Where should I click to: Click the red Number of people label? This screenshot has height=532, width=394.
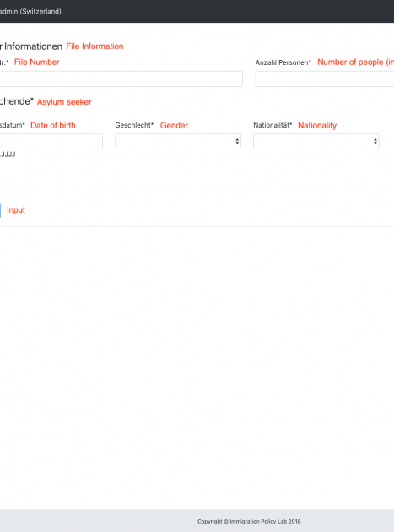(355, 62)
